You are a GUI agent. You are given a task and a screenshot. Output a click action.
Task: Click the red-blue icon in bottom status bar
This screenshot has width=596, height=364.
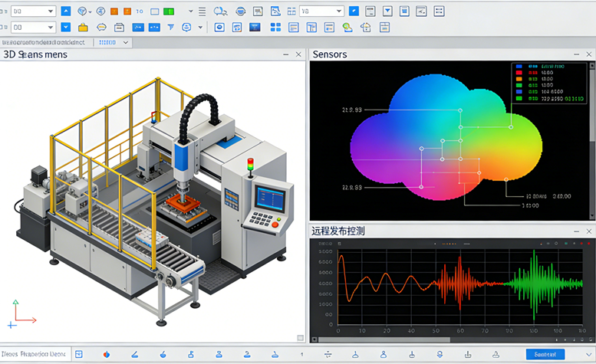pos(106,354)
